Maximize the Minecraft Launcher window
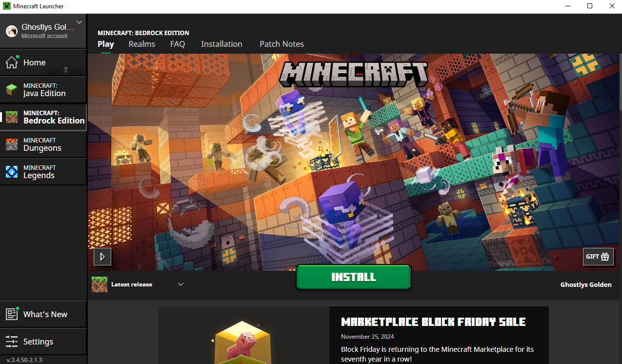The height and width of the screenshot is (364, 622). click(x=590, y=6)
